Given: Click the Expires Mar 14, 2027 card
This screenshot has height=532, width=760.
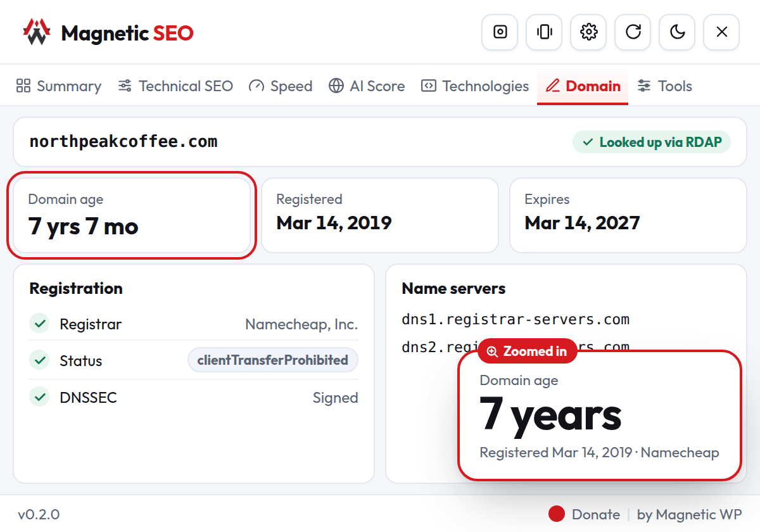Looking at the screenshot, I should [628, 215].
